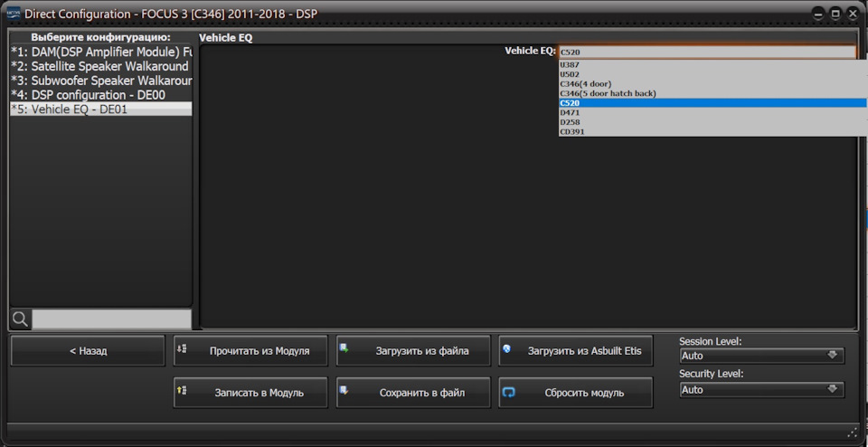Choose U502 in Vehicle EQ list
The image size is (868, 447).
coord(712,74)
